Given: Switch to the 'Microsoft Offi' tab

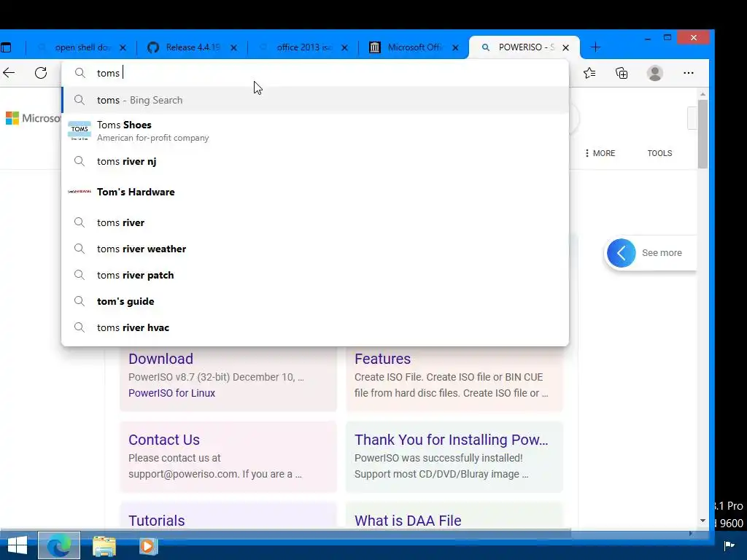Looking at the screenshot, I should point(414,47).
